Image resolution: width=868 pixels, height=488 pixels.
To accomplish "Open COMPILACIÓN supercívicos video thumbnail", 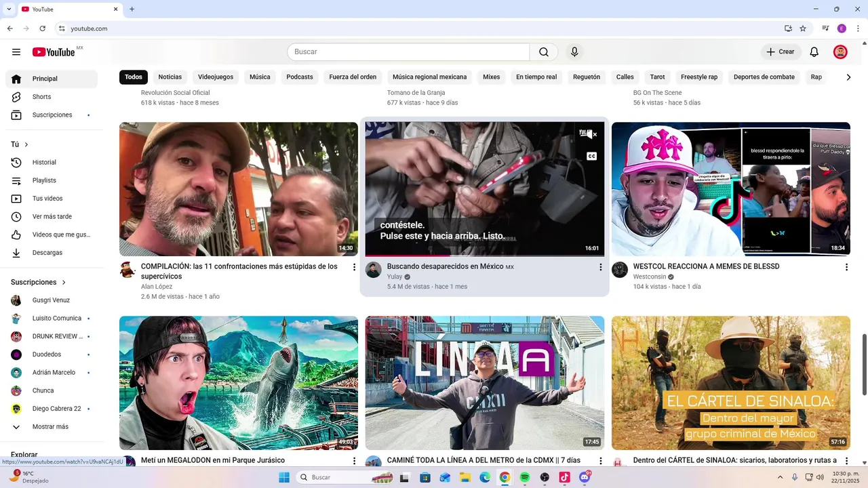I will click(x=239, y=189).
